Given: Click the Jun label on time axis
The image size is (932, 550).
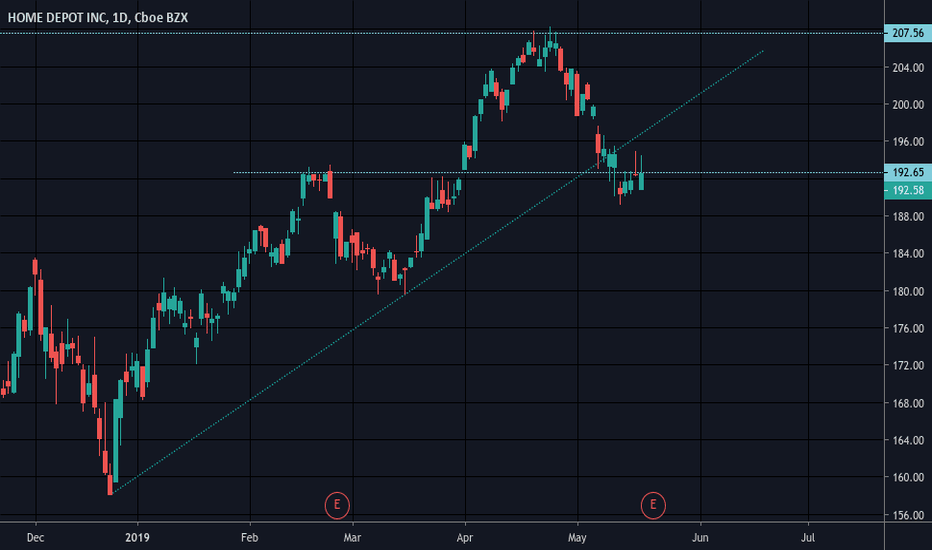Looking at the screenshot, I should (x=700, y=538).
